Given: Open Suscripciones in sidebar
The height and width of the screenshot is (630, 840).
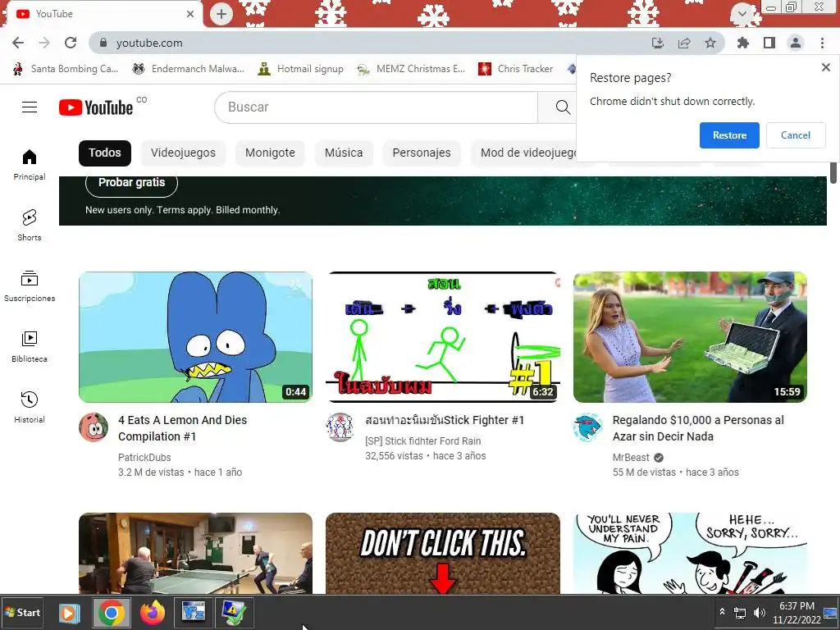Looking at the screenshot, I should pos(30,286).
